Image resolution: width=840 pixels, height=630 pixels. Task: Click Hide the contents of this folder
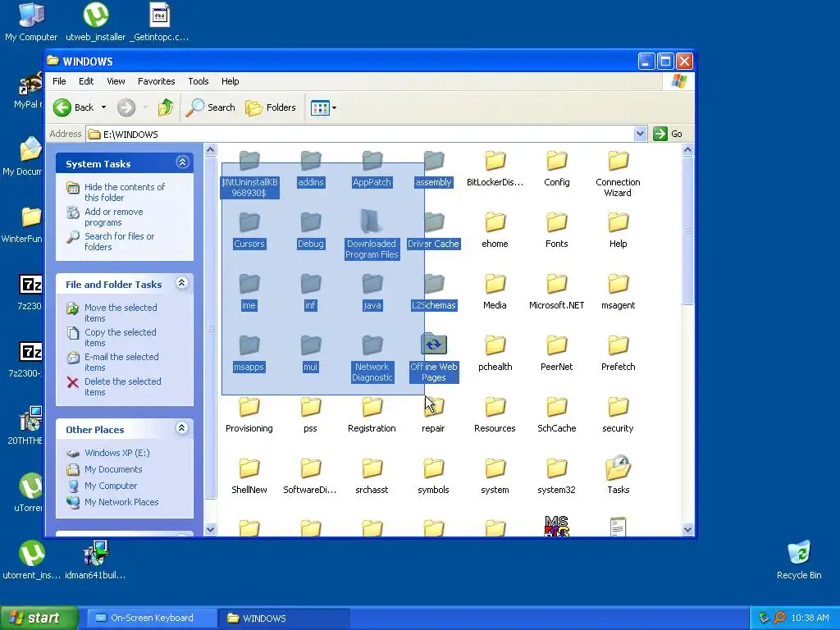click(x=125, y=192)
